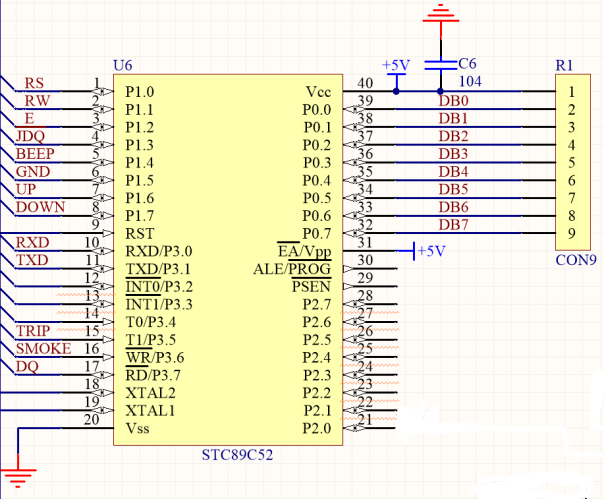Select the DB0 net label
Viewport: 605px width, 499px height.
pyautogui.click(x=453, y=101)
